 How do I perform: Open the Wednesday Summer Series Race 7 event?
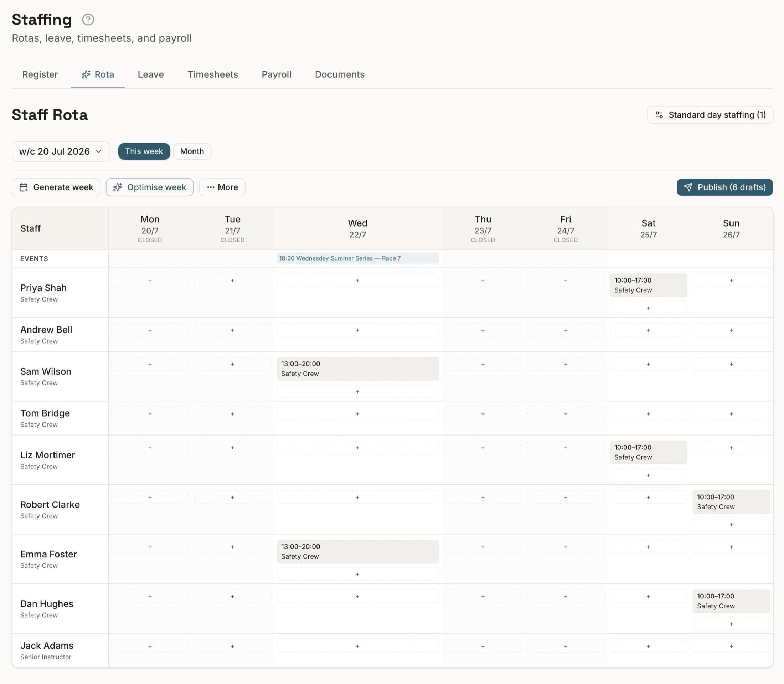pos(358,258)
